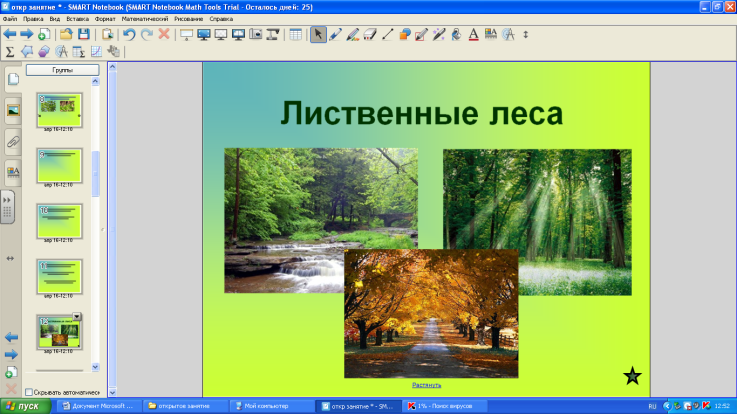Open the Gallery side tab

(13, 110)
